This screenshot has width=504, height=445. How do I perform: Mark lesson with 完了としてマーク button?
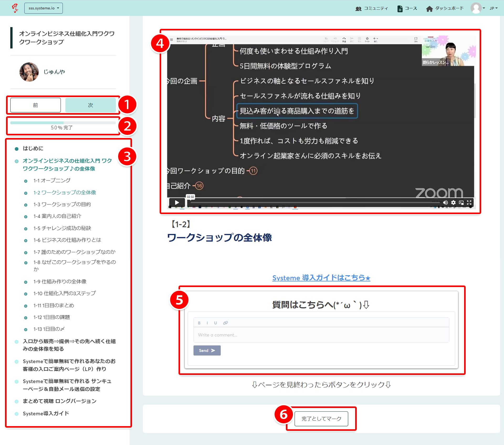pos(321,418)
